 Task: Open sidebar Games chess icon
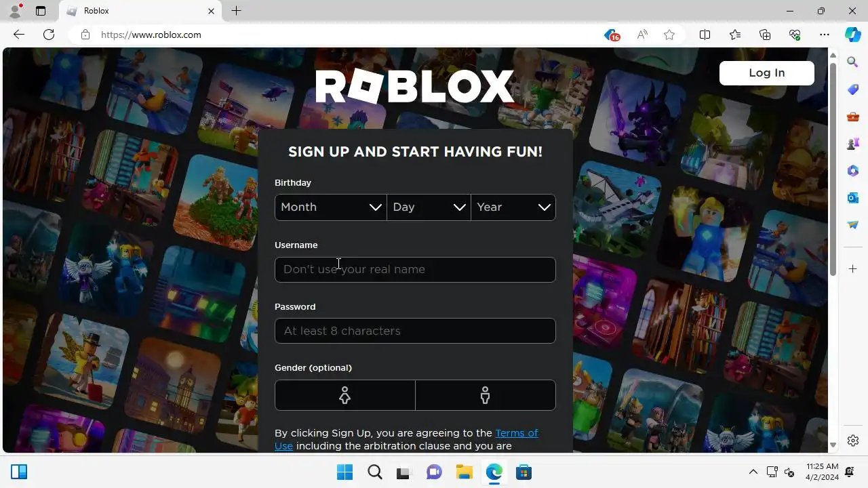pyautogui.click(x=853, y=144)
